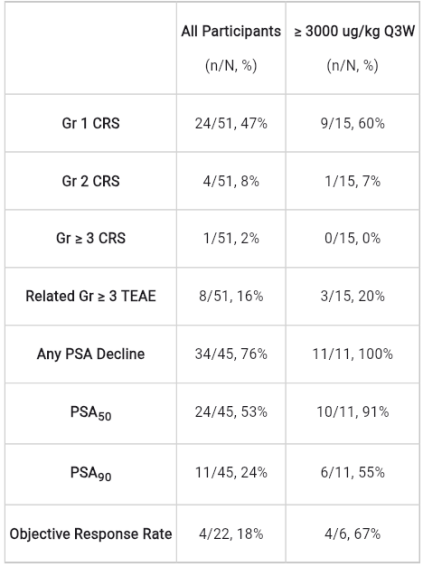Image resolution: width=424 pixels, height=567 pixels.
Task: Click the Objective Response Rate label
Action: pyautogui.click(x=91, y=534)
